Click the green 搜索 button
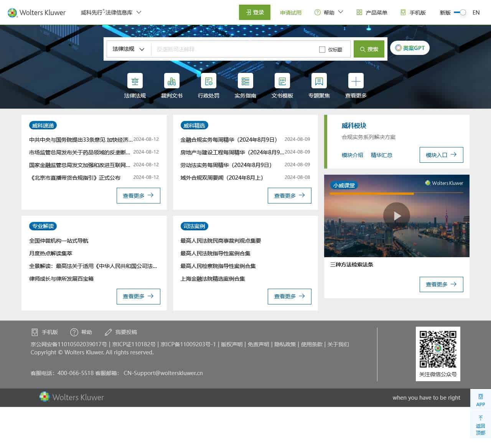This screenshot has width=491, height=448. pos(369,49)
